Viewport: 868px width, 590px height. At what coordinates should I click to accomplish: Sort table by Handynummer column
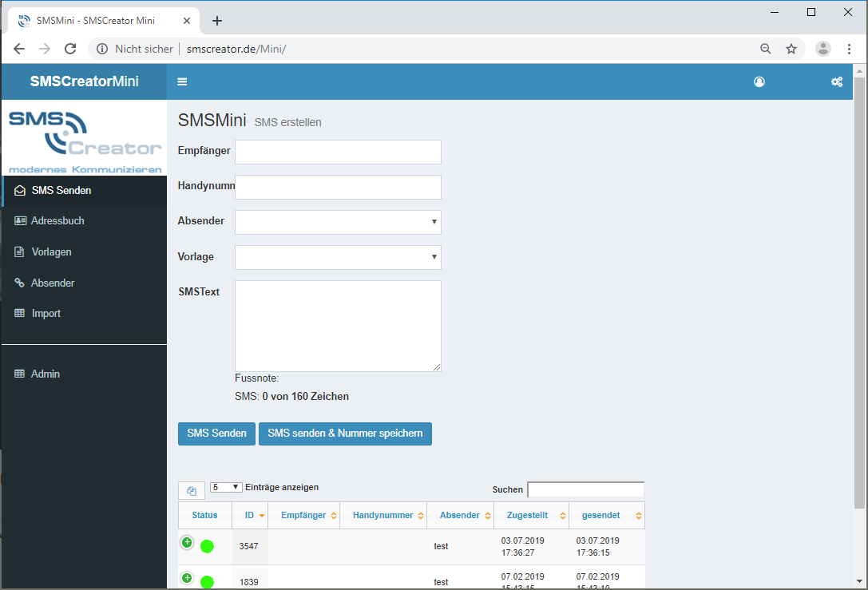tap(383, 515)
